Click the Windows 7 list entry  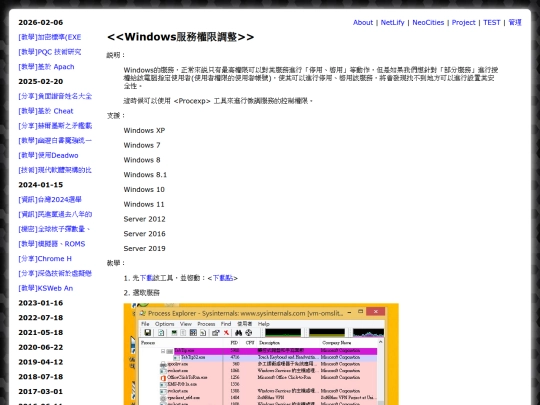click(x=142, y=145)
